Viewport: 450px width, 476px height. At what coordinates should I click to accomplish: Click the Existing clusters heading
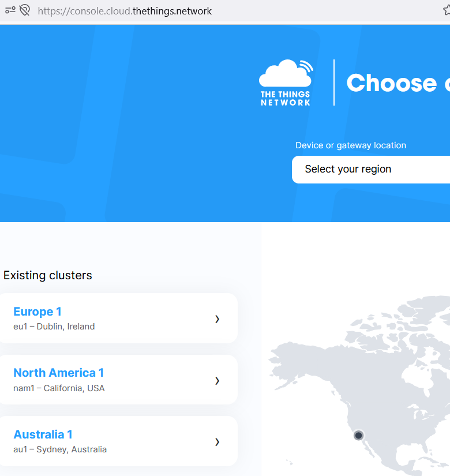click(48, 275)
